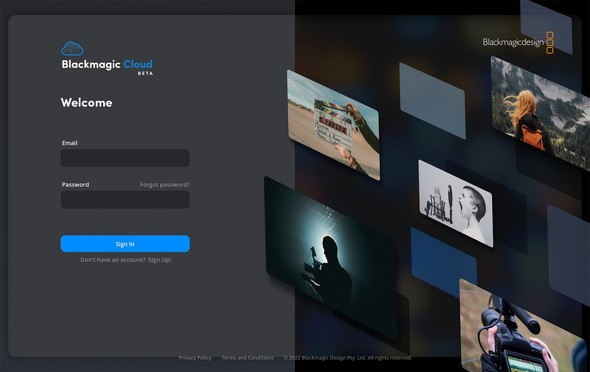This screenshot has width=590, height=372.
Task: Click the blue cloud icon above Blackmagic Cloud
Action: (72, 49)
